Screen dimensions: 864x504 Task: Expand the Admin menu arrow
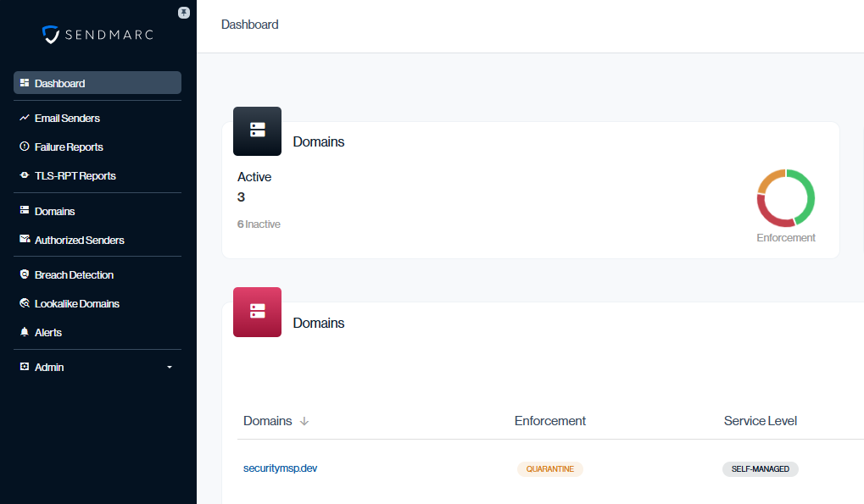tap(170, 367)
